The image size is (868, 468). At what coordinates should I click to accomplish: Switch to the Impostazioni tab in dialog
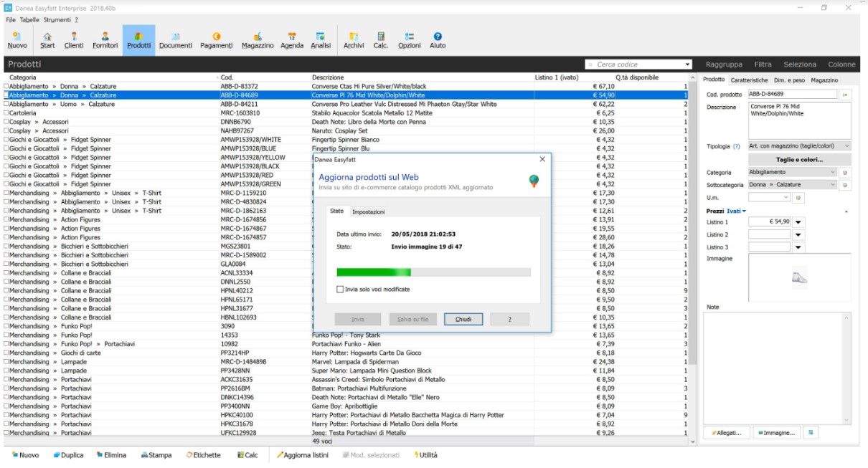pos(368,212)
